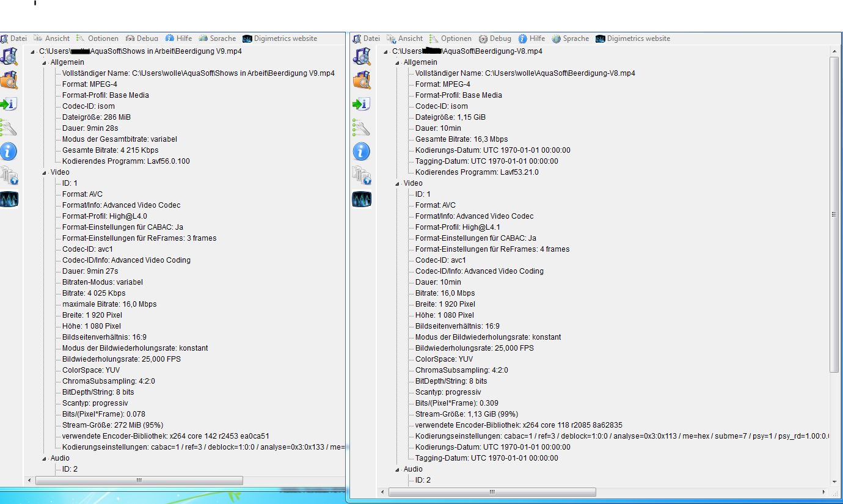This screenshot has width=843, height=504.
Task: Click the blue About info icon in left window
Action: [9, 151]
